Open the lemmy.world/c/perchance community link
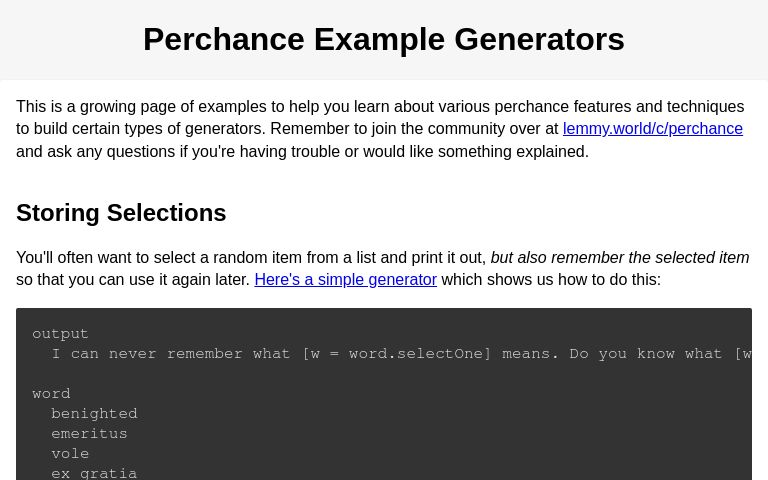 (652, 129)
